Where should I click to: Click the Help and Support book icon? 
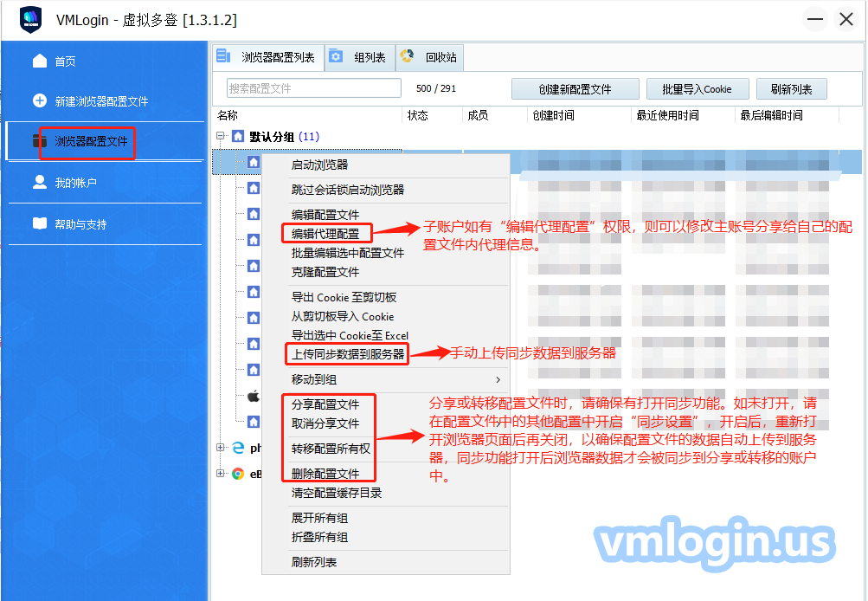pyautogui.click(x=40, y=223)
